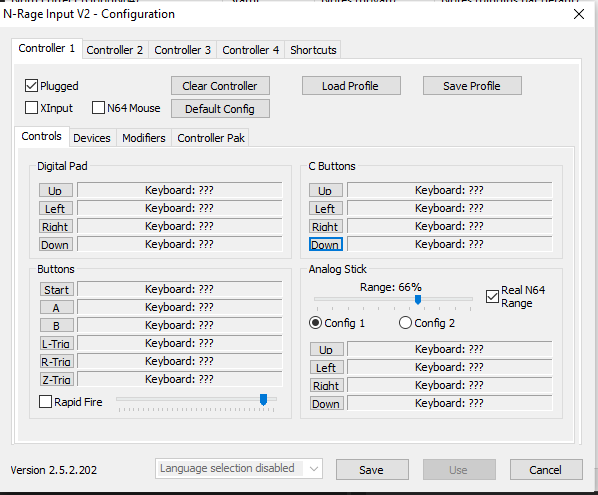Viewport: 598px width, 495px height.
Task: Assign the Start button mapping
Action: point(56,289)
